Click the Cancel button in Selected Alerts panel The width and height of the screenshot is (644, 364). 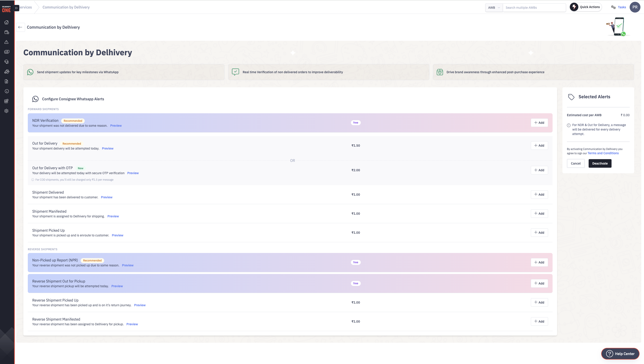coord(576,163)
